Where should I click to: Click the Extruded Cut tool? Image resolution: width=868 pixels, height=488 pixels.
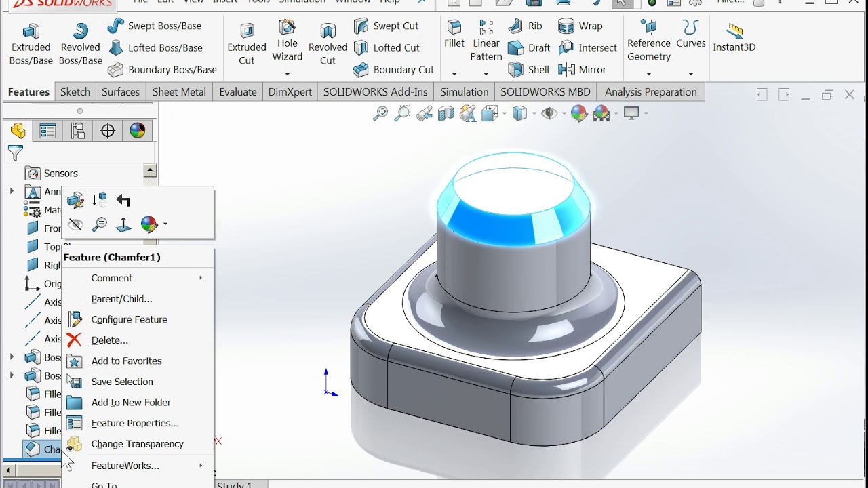click(247, 45)
